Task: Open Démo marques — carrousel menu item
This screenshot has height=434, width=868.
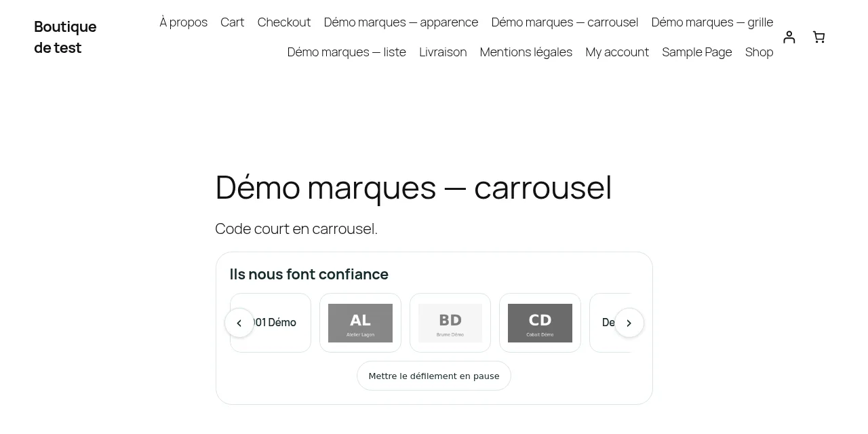Action: [565, 22]
